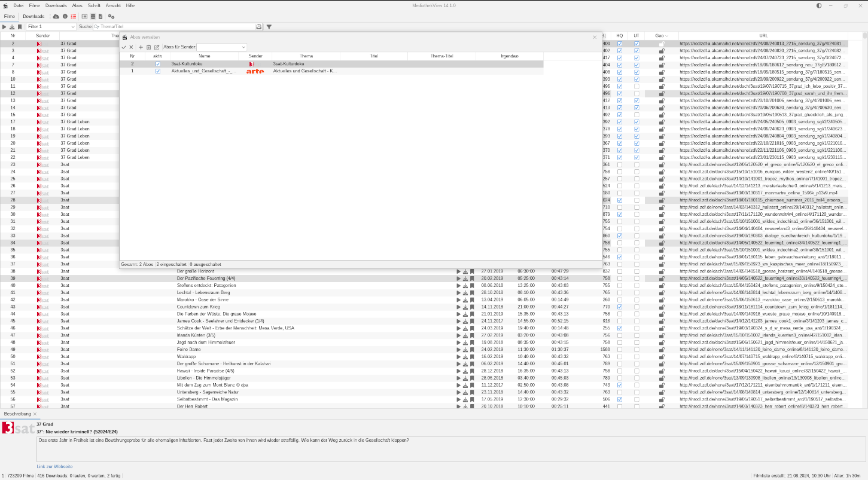Click the trash delete Abo icon
This screenshot has width=868, height=480.
pos(149,47)
